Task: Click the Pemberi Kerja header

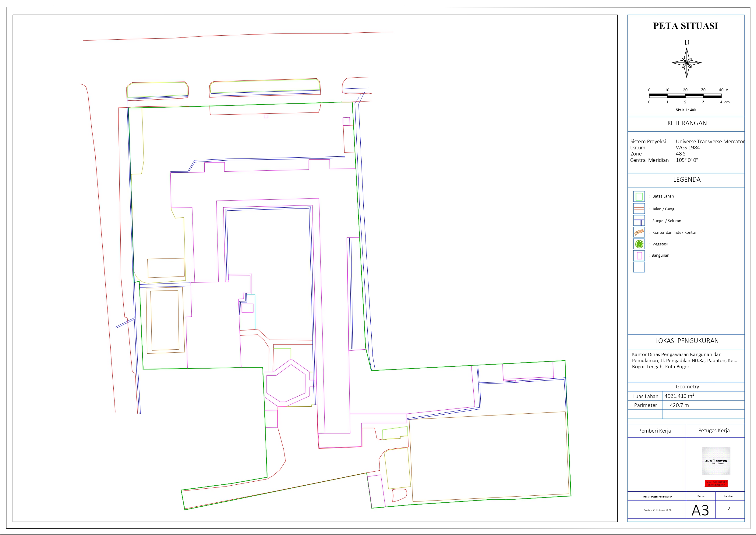Action: pyautogui.click(x=654, y=431)
